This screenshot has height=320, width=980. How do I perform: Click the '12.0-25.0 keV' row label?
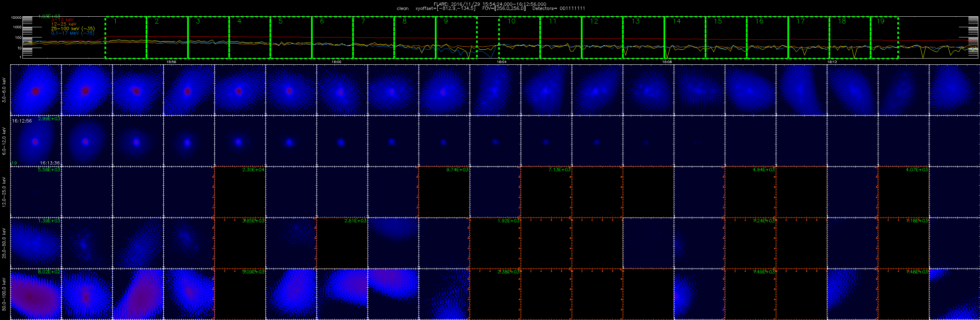(4, 192)
